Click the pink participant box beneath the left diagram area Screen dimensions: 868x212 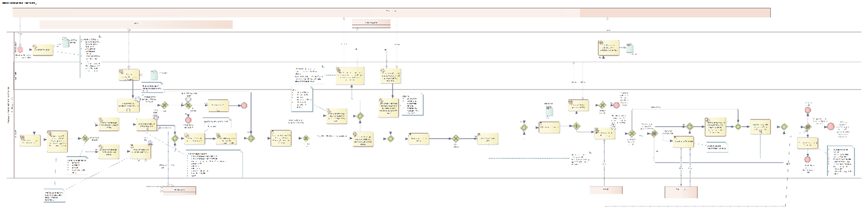(x=179, y=191)
